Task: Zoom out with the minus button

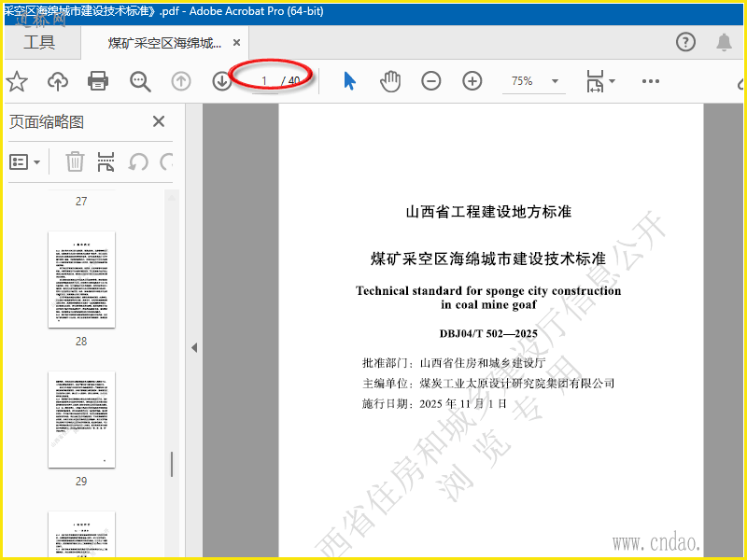Action: tap(431, 81)
